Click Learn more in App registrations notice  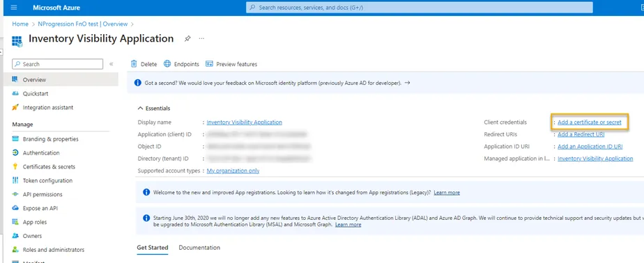447,193
